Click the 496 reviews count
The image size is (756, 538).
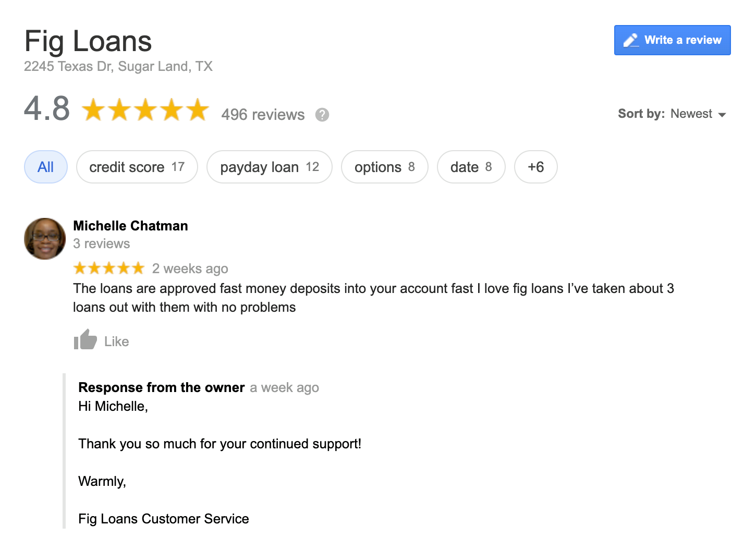pos(263,115)
